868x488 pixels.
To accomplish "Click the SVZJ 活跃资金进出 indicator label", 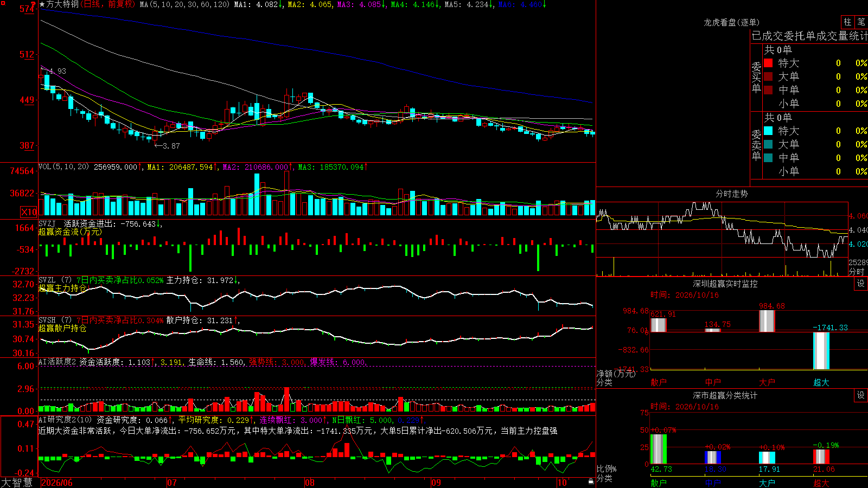I will tap(78, 223).
